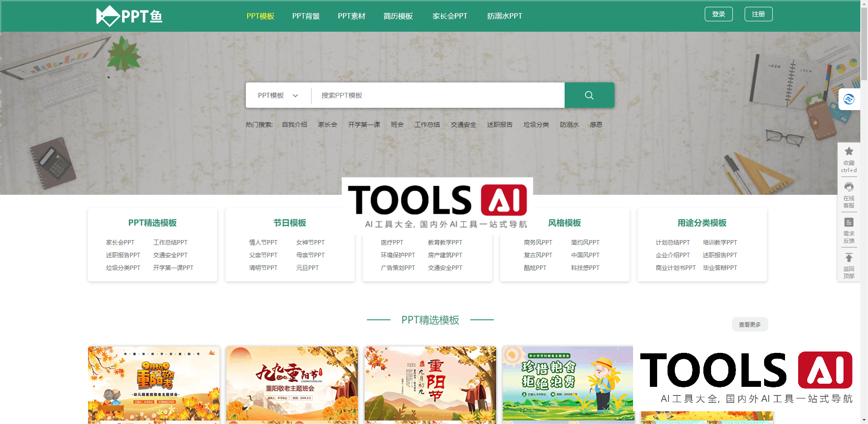Viewport: 868px width, 424px height.
Task: Click the 登录 login button
Action: 718,14
